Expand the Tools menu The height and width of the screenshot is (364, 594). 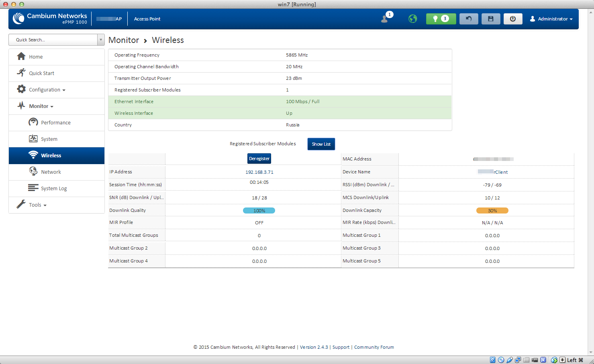tap(37, 205)
